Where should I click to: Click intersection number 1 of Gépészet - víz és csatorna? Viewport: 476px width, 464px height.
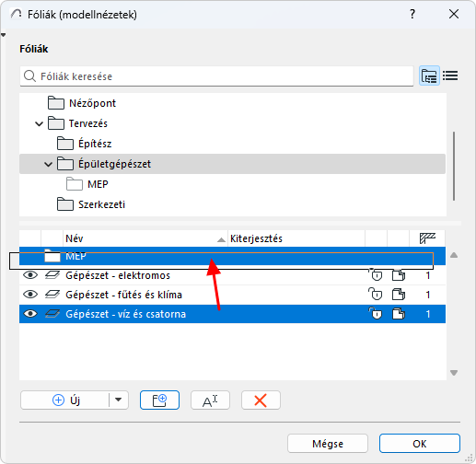coord(428,314)
